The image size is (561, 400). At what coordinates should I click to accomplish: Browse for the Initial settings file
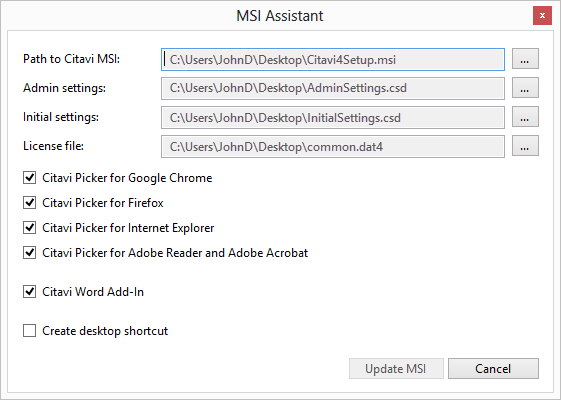525,117
